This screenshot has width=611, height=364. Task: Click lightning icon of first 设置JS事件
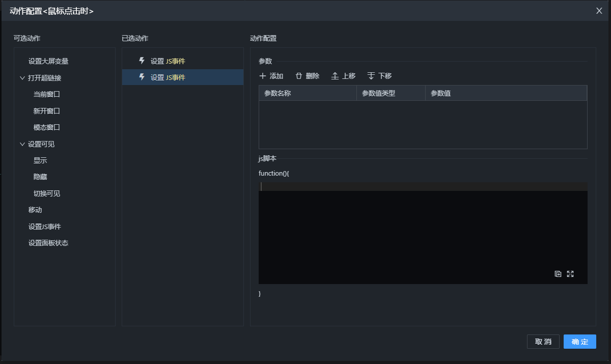point(142,61)
